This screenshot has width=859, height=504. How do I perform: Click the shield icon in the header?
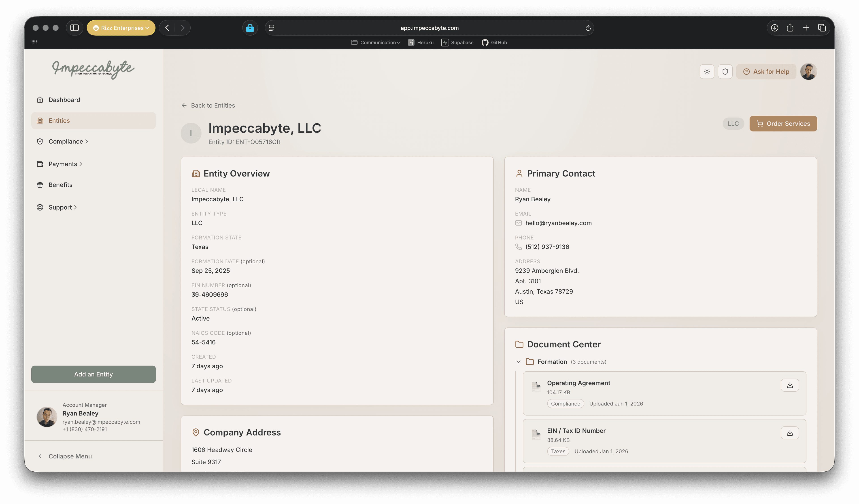coord(725,71)
